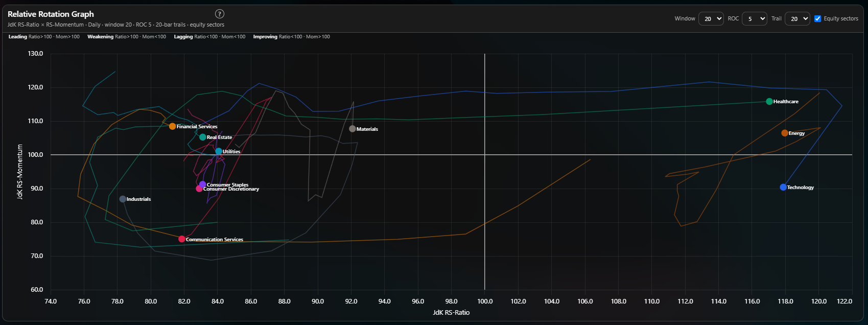Click the Lagging quadrant legend text

click(209, 37)
